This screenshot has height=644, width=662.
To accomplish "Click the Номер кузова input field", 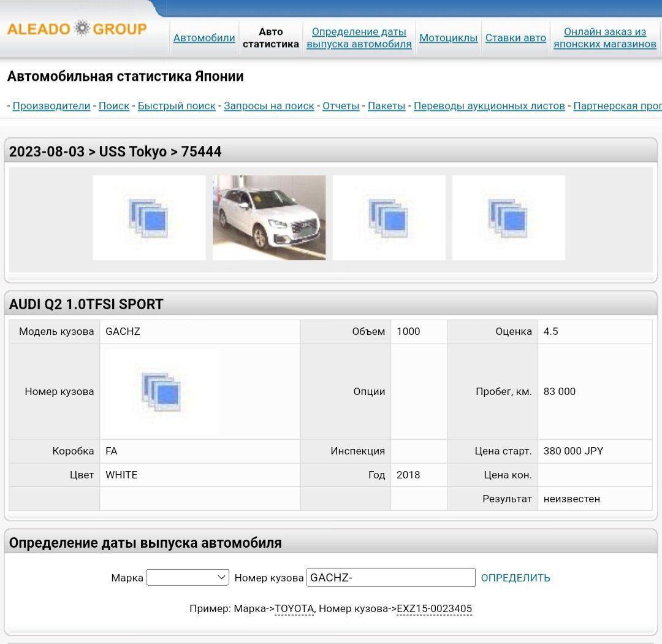I will [390, 577].
